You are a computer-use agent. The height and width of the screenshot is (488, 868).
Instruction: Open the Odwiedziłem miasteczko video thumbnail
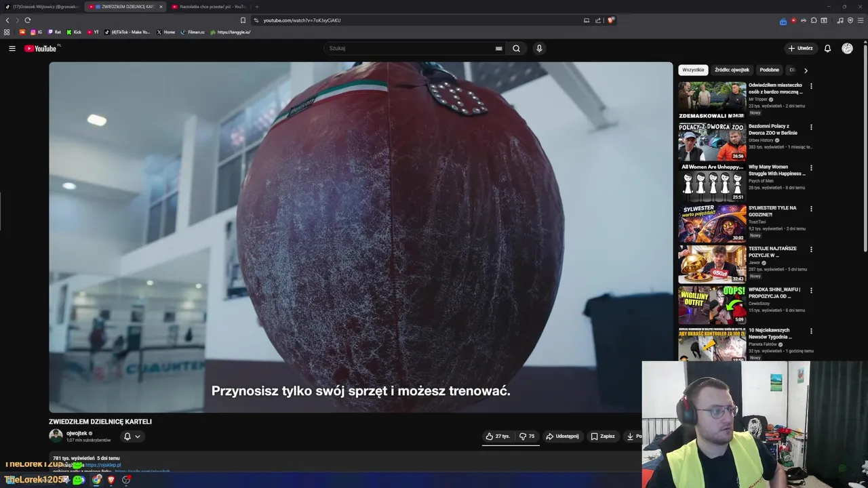click(712, 100)
